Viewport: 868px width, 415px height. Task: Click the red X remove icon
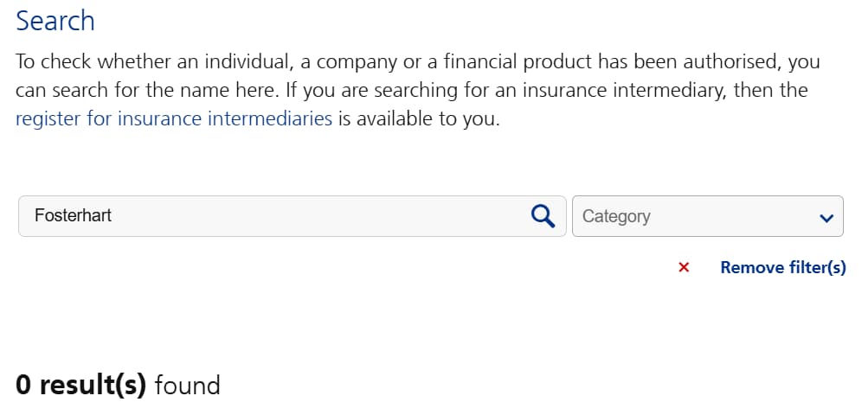pos(684,268)
